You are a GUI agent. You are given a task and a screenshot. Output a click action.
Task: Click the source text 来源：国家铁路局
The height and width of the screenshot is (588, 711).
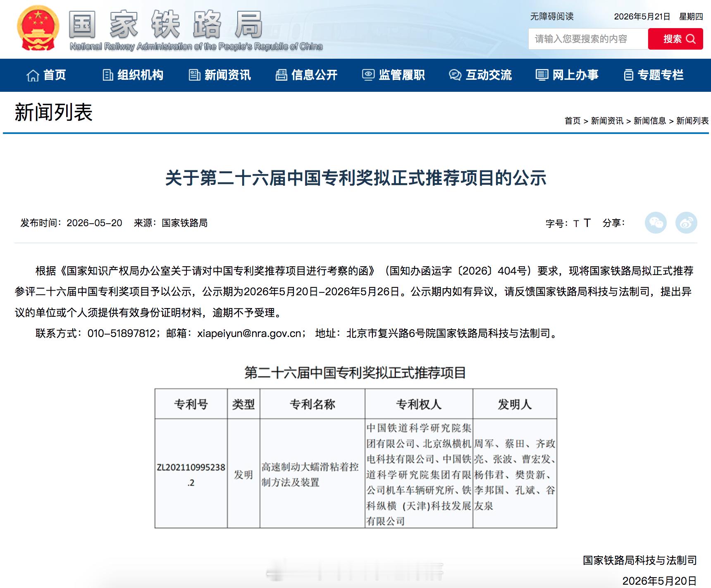[x=171, y=223]
